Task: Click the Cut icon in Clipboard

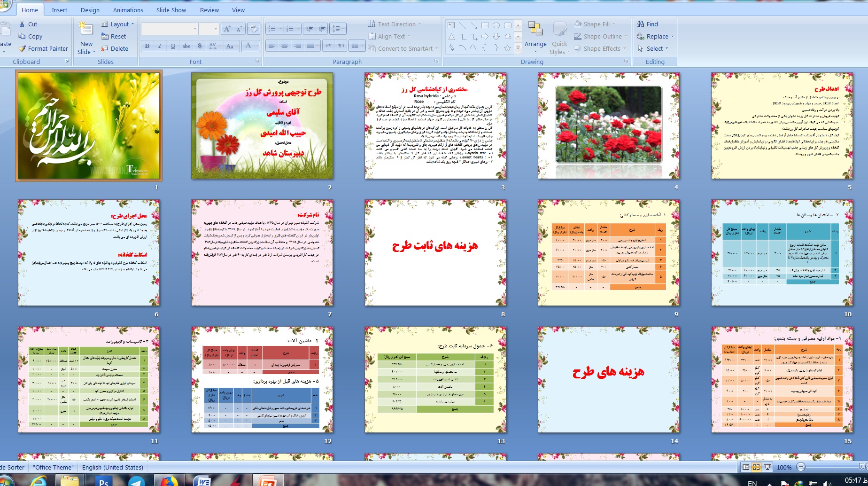Action: click(22, 24)
